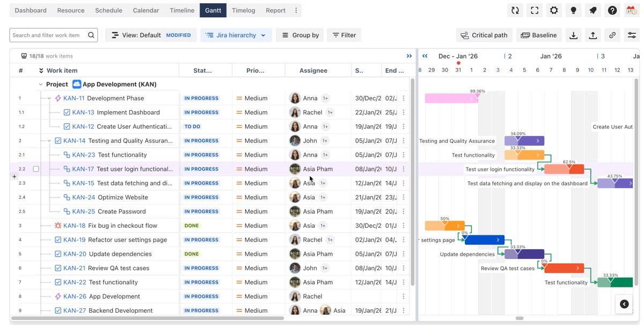
Task: Open the help question mark icon
Action: coord(612,10)
